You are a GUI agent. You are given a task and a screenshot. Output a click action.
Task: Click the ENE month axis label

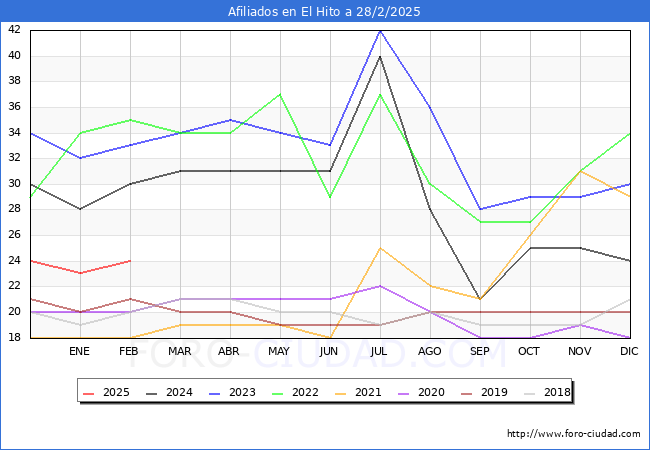(x=79, y=351)
